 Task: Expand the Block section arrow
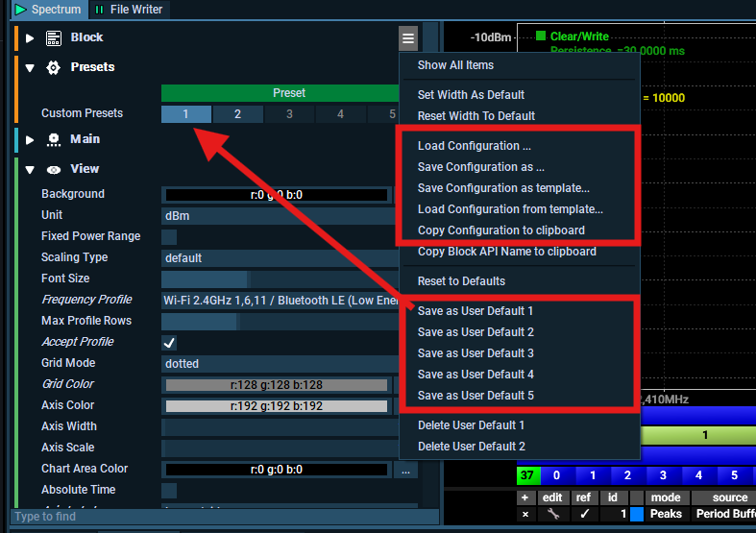30,37
